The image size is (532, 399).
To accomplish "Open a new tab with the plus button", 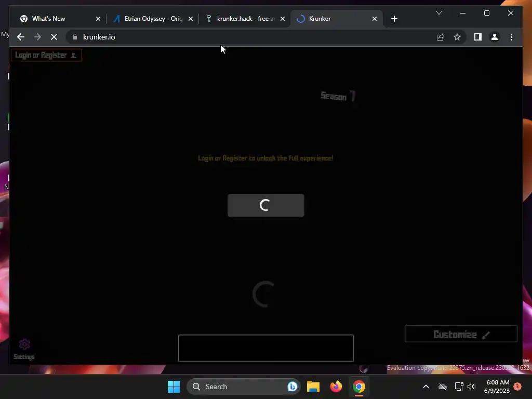I will (394, 19).
